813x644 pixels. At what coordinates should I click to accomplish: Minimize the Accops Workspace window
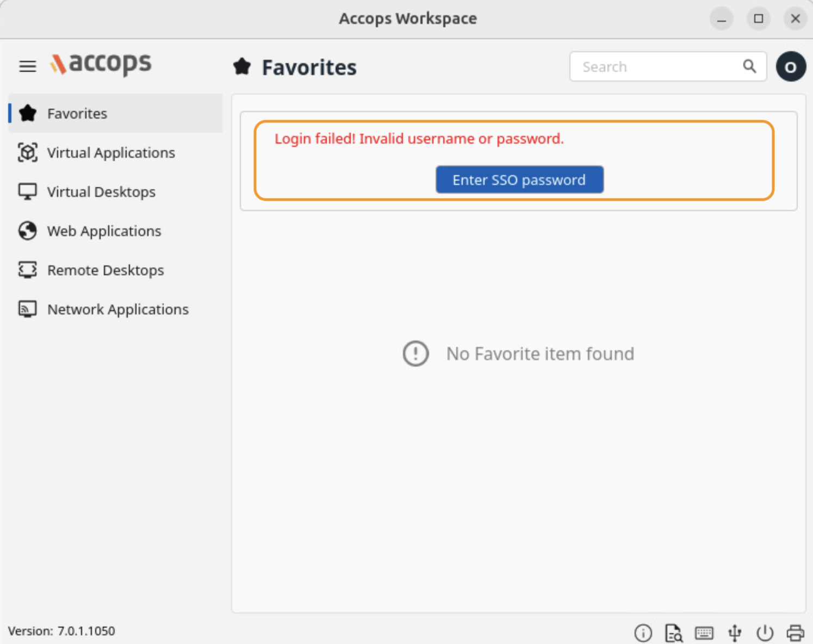(x=721, y=18)
